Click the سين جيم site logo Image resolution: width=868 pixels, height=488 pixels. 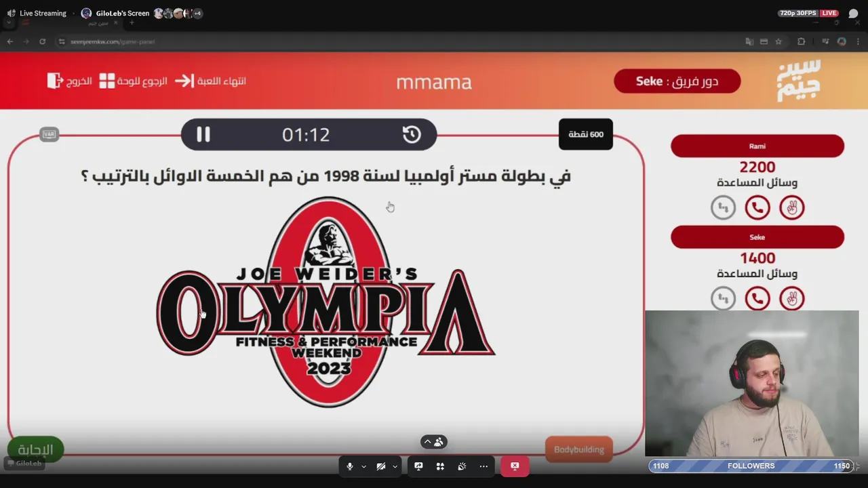tap(799, 81)
